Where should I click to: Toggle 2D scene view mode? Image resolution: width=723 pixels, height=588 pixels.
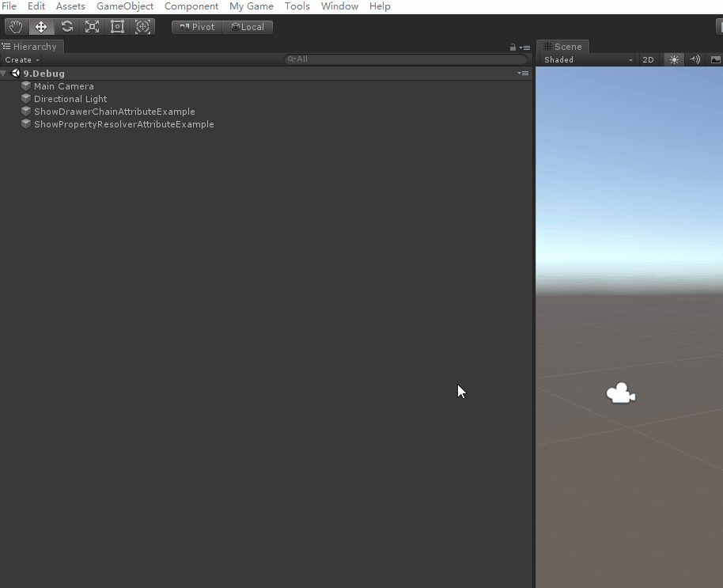(648, 60)
